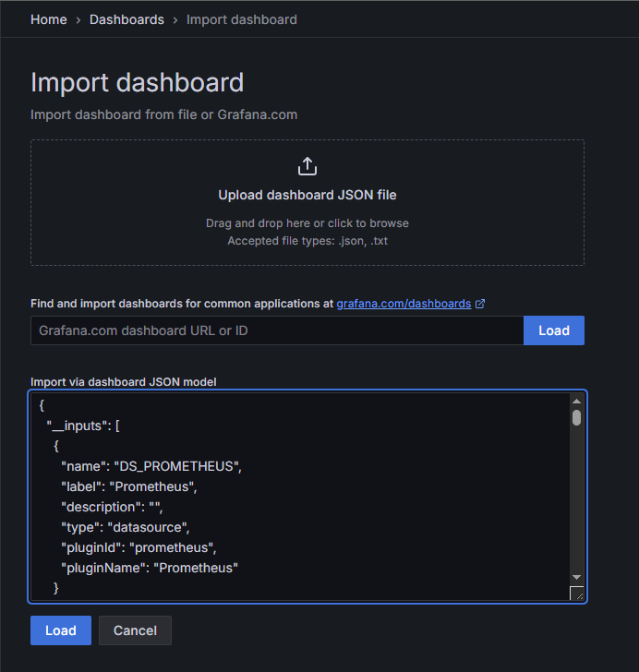Click the "Upload dashboard JSON file" label
Screen dimensions: 639x672
(x=307, y=195)
